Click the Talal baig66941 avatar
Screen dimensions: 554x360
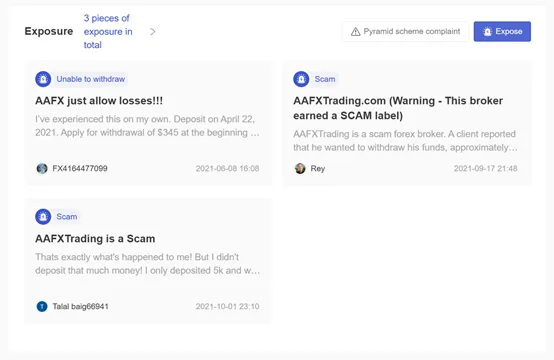click(x=42, y=306)
